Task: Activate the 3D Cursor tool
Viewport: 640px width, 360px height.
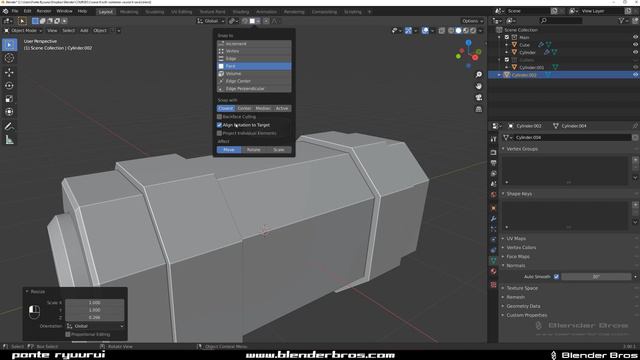Action: pyautogui.click(x=9, y=58)
